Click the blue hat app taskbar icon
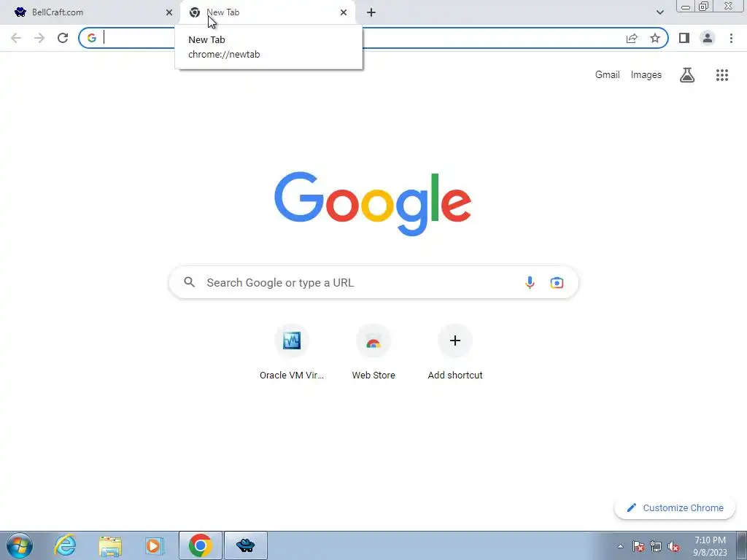The image size is (747, 560). click(246, 545)
